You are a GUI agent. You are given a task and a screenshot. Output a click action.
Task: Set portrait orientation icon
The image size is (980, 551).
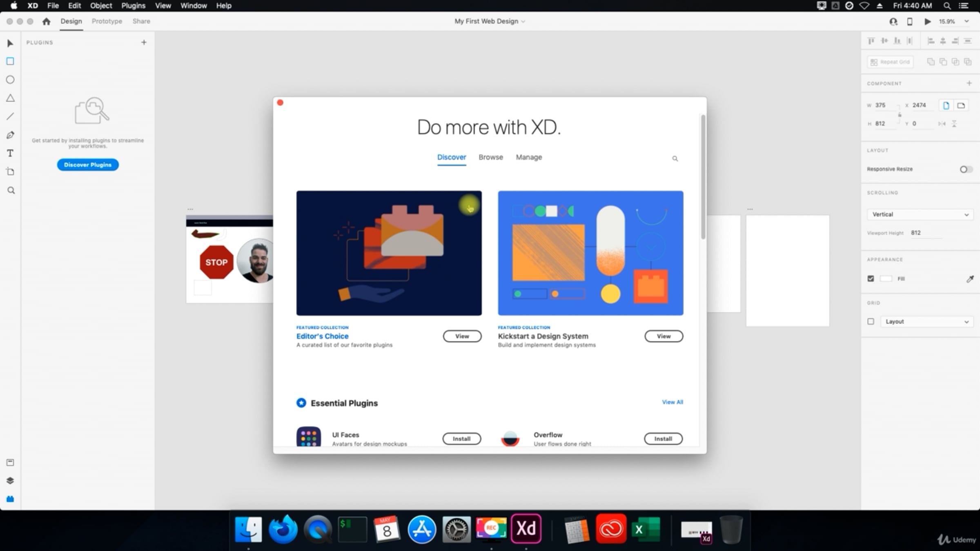[x=946, y=105]
